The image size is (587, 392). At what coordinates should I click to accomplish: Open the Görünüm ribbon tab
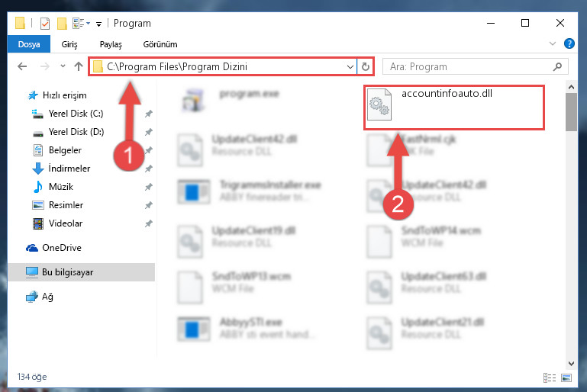(x=160, y=44)
